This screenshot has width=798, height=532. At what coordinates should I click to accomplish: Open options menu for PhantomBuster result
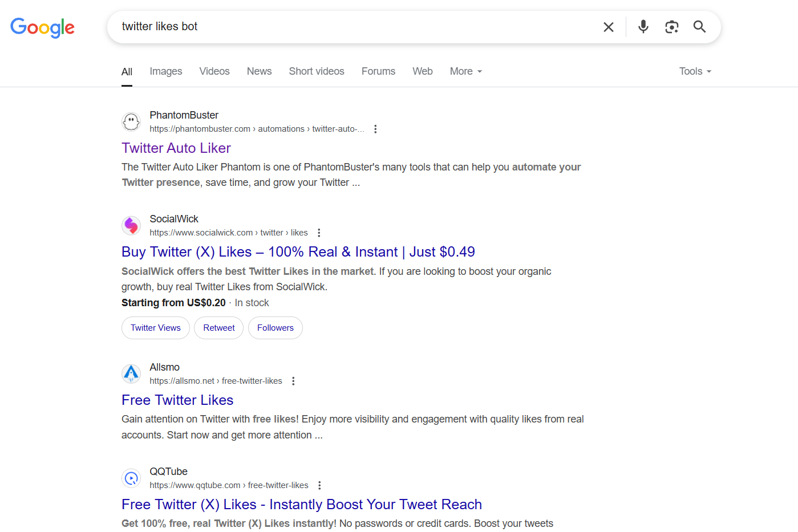point(375,129)
